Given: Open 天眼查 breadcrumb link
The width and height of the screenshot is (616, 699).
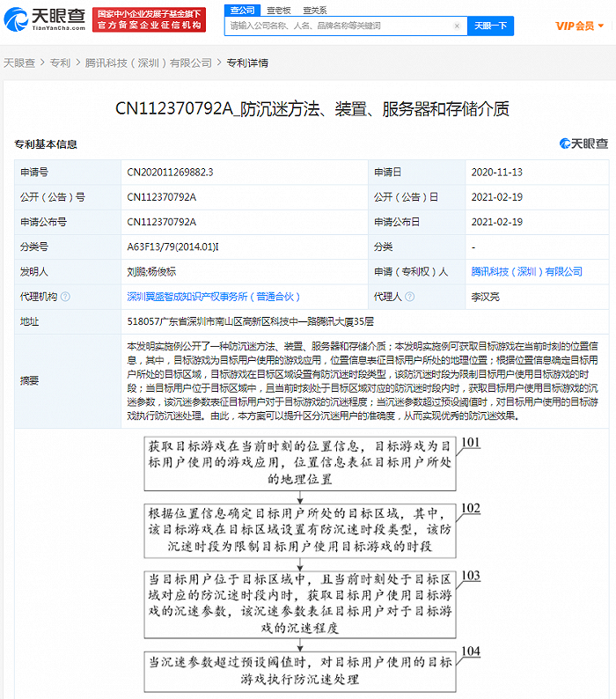Looking at the screenshot, I should pyautogui.click(x=19, y=63).
